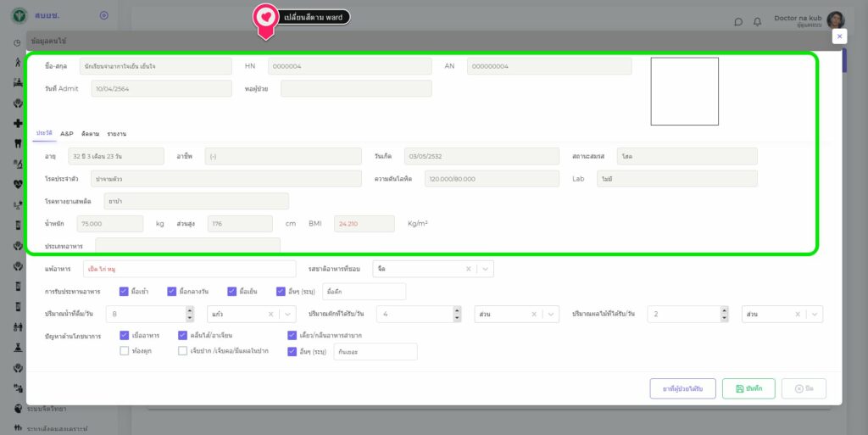Switch to the A&P tab
Image resolution: width=868 pixels, height=435 pixels.
67,134
